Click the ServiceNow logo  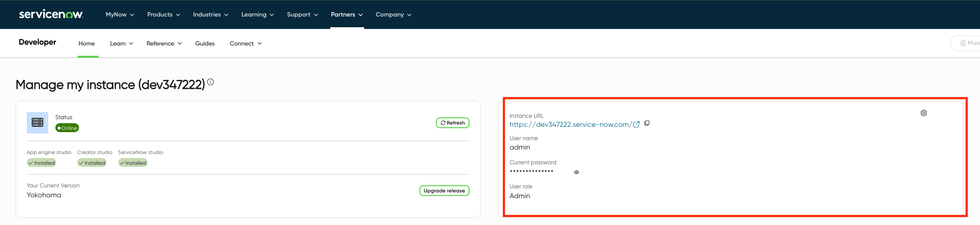[51, 14]
